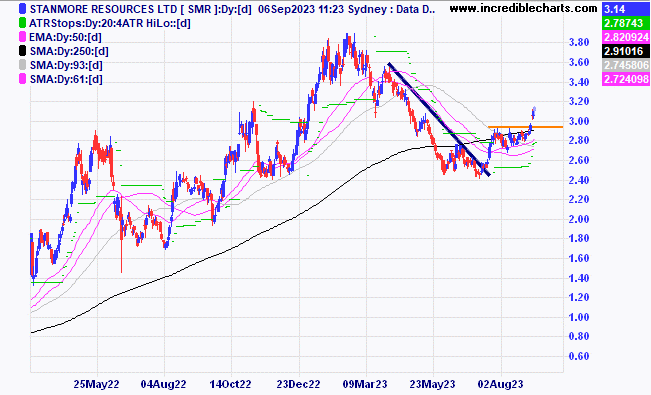This screenshot has height=395, width=651.
Task: Click the magenta 2.820924 value box
Action: click(x=626, y=37)
